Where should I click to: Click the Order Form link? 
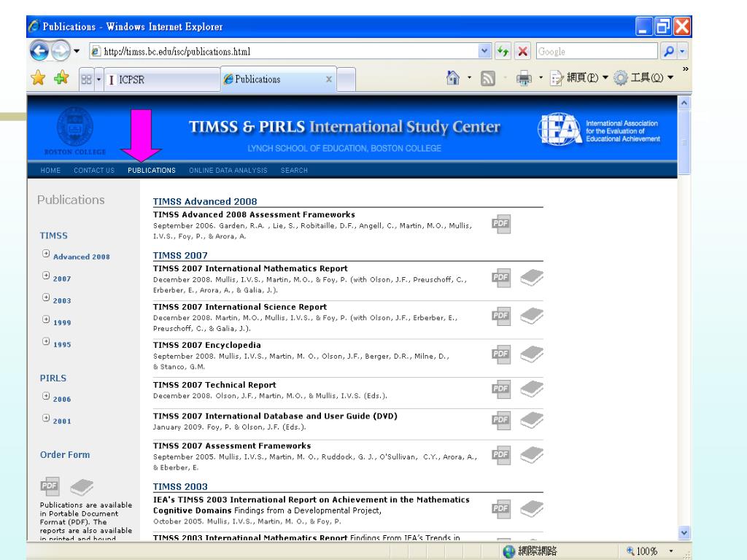tap(65, 455)
